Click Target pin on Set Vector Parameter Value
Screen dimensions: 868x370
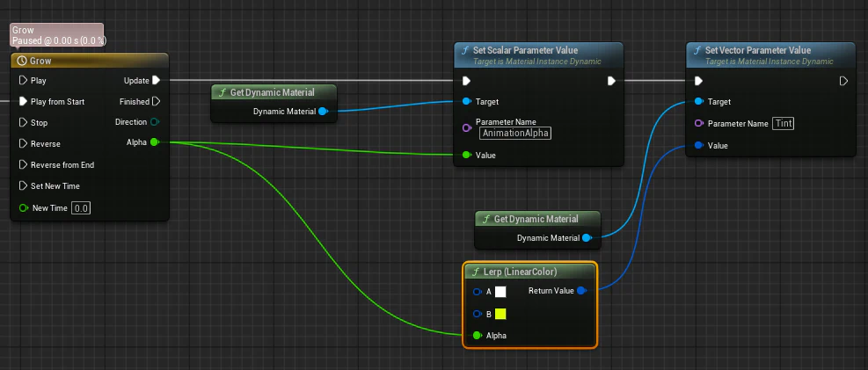pos(698,102)
